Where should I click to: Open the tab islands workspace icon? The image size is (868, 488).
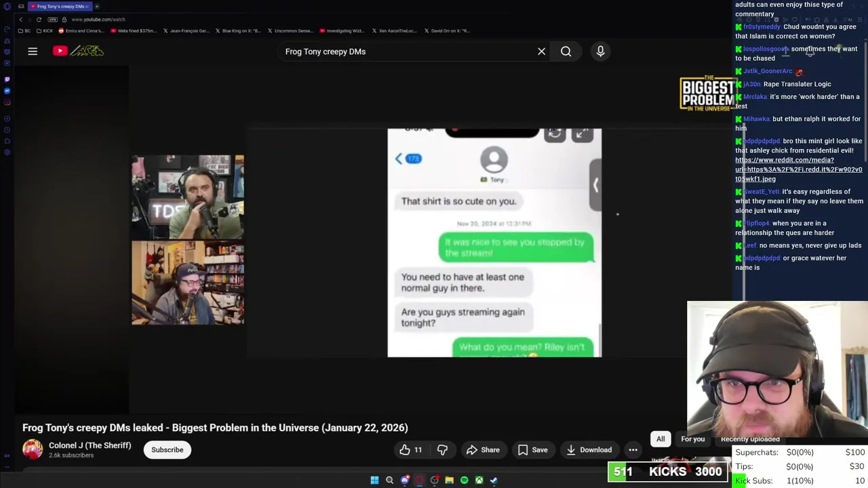21,6
